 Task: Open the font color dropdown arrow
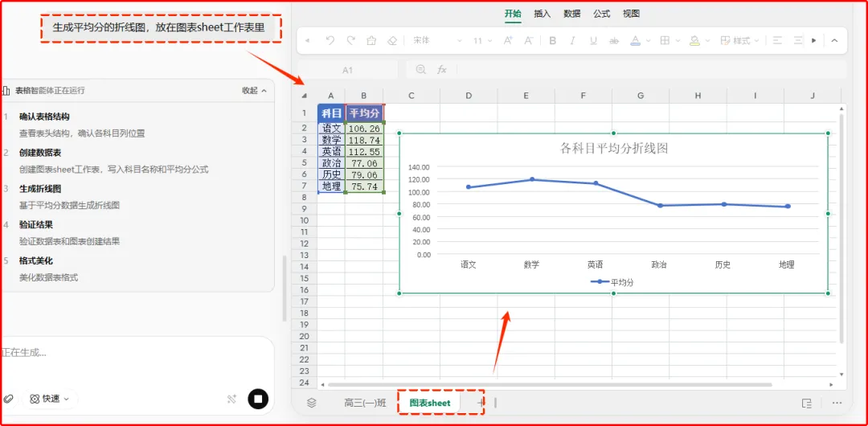pyautogui.click(x=649, y=41)
